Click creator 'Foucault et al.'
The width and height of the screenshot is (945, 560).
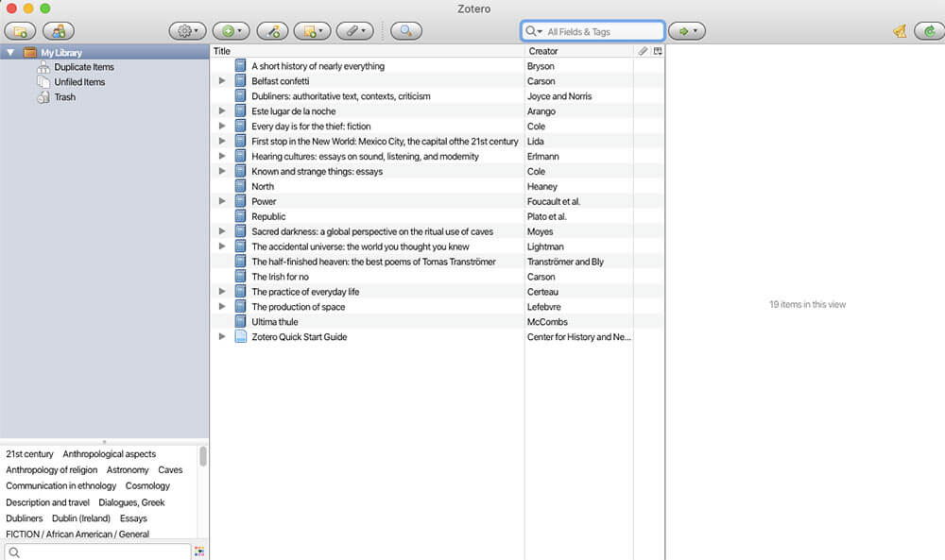click(553, 201)
